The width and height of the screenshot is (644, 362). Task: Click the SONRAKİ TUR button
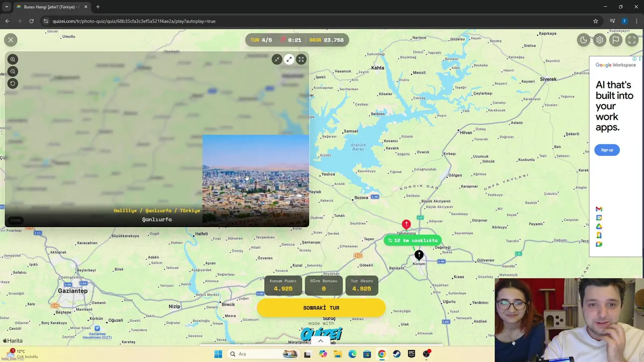pos(321,308)
